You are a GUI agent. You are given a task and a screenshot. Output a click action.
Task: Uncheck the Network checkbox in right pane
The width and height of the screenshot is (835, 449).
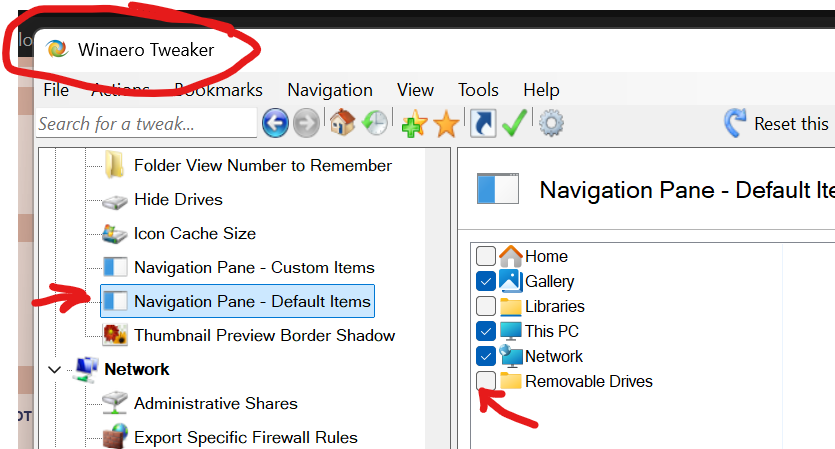point(486,356)
